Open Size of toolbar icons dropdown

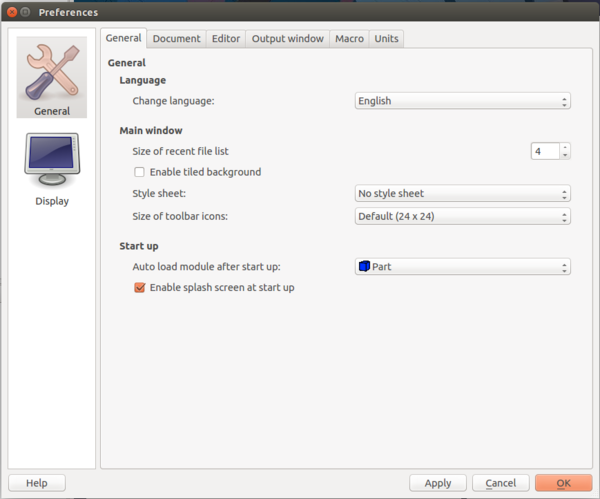coord(463,216)
